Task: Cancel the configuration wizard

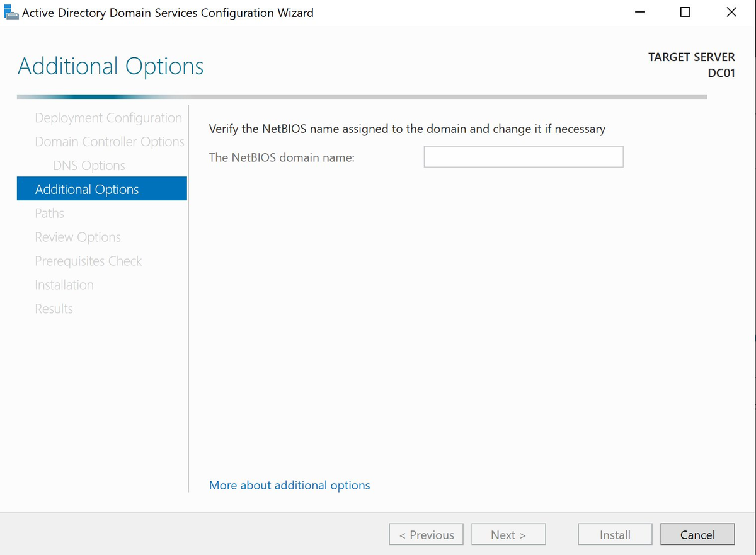Action: tap(697, 534)
